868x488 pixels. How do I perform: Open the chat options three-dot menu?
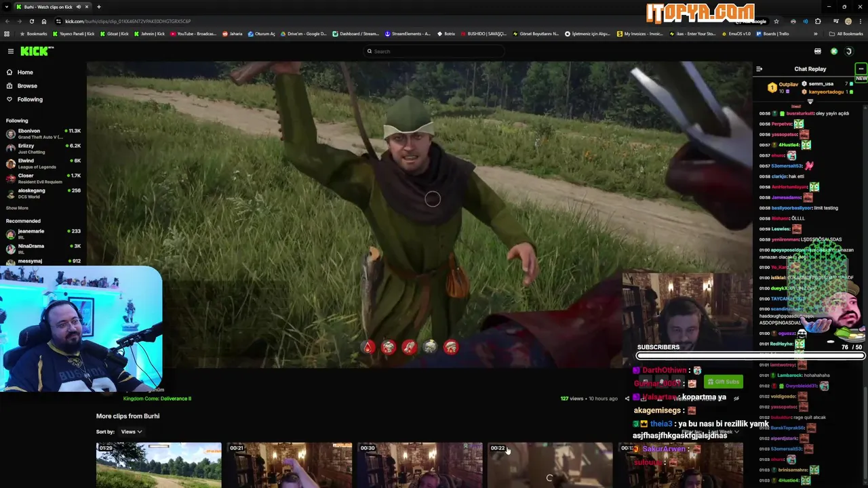click(861, 68)
